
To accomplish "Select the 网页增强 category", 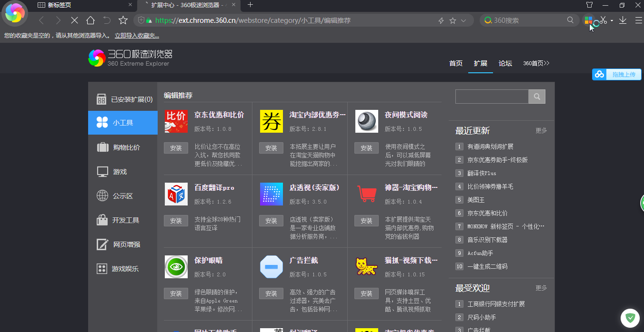I will [123, 244].
